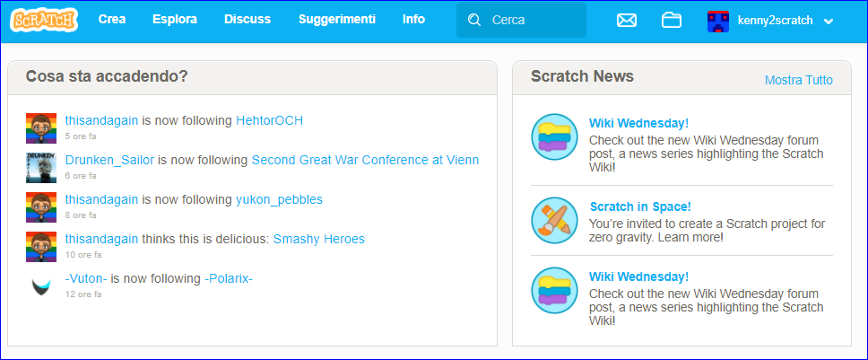Focus the Cerca search field
The image size is (868, 360).
pyautogui.click(x=521, y=20)
